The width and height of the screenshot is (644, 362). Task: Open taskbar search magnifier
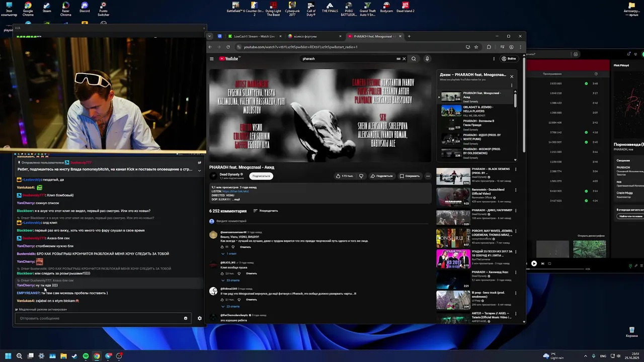[x=19, y=356]
